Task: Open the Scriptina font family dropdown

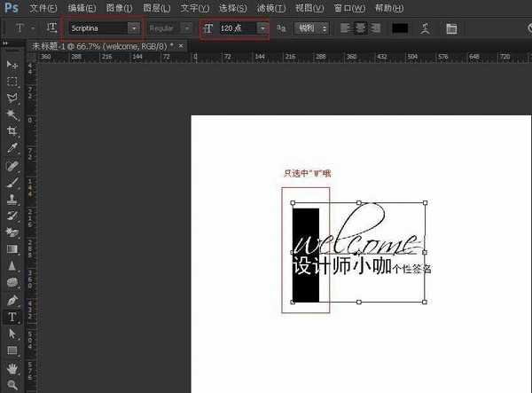Action: (x=134, y=28)
